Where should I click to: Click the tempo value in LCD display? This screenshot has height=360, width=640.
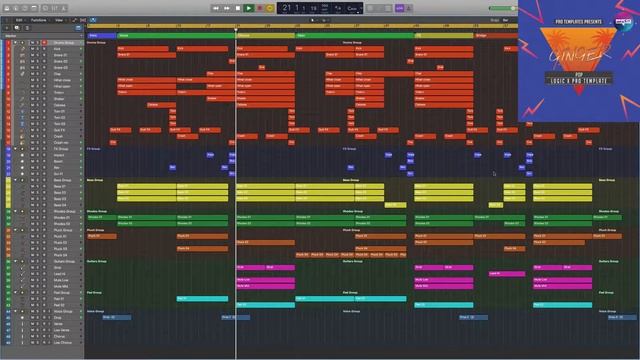324,8
